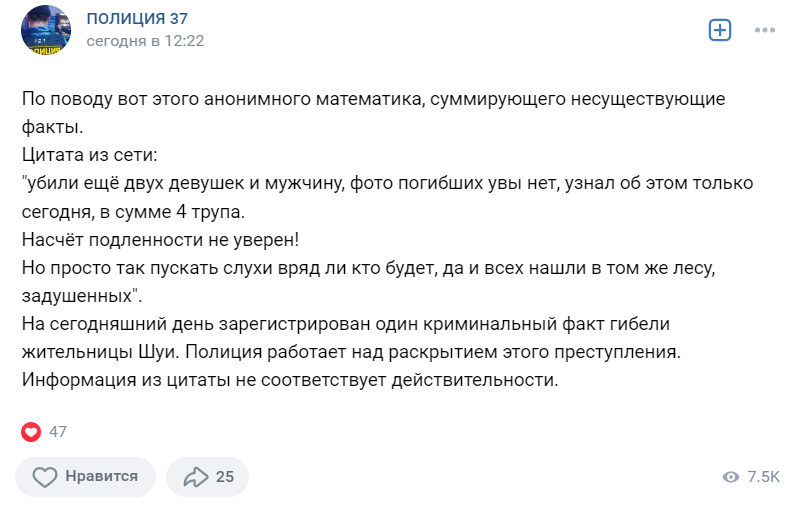Click the line beginning 'По поводу вот этого'
Image resolution: width=804 pixels, height=505 pixels.
[373, 98]
